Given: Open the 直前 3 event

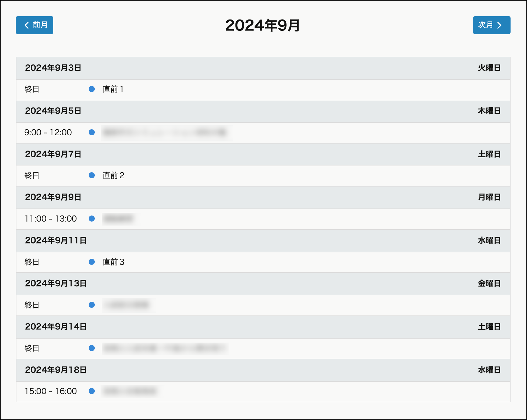Looking at the screenshot, I should pos(113,262).
